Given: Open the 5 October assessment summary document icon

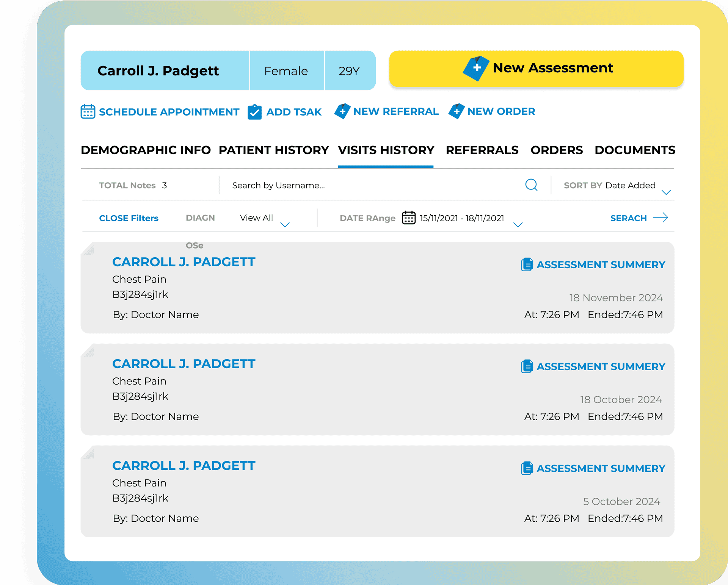Looking at the screenshot, I should coord(527,468).
